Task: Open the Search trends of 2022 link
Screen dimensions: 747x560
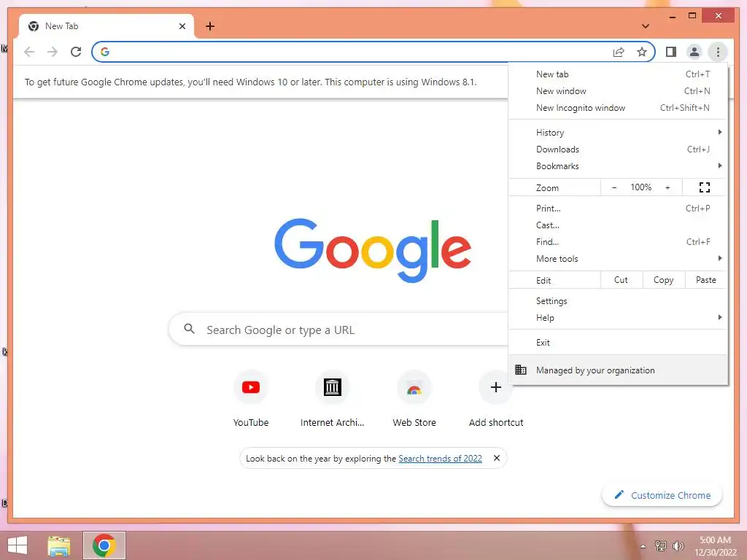Action: tap(440, 458)
